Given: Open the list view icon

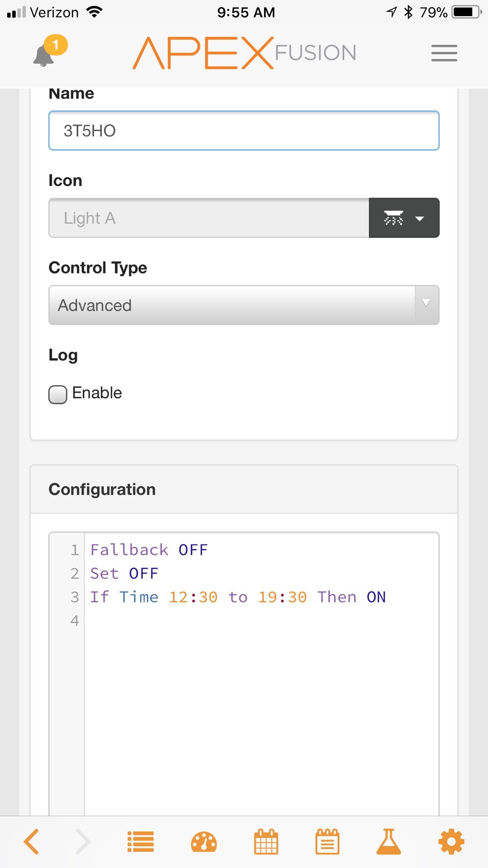Looking at the screenshot, I should pyautogui.click(x=141, y=841).
